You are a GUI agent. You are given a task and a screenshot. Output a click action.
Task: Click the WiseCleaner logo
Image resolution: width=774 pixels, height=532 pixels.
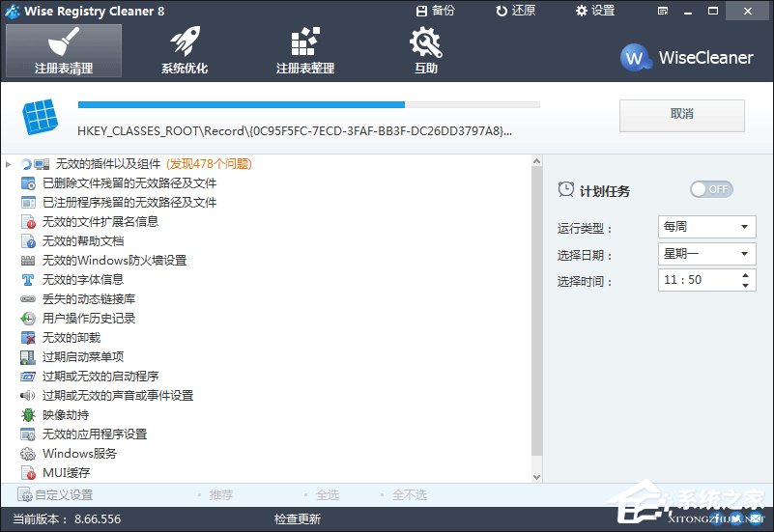pyautogui.click(x=687, y=58)
